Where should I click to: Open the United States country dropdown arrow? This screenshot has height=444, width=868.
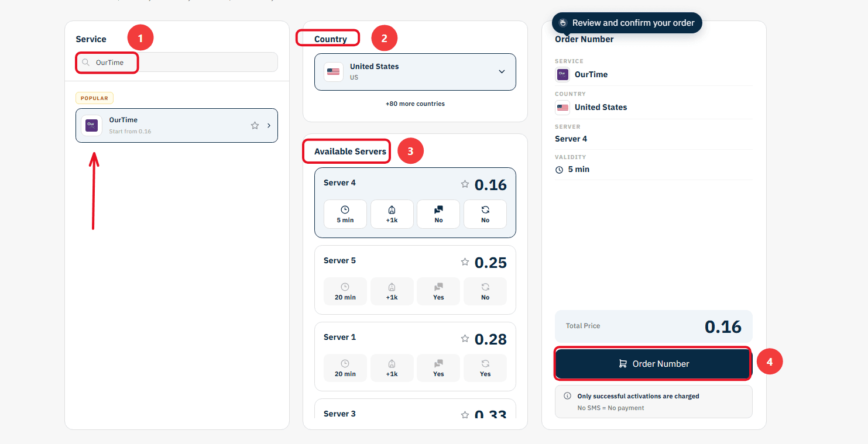click(x=502, y=71)
